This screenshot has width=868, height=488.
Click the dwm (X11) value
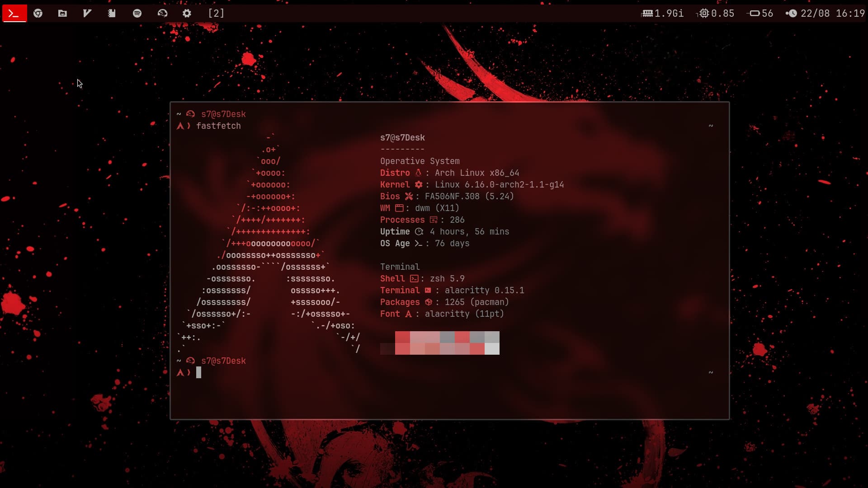pos(437,208)
